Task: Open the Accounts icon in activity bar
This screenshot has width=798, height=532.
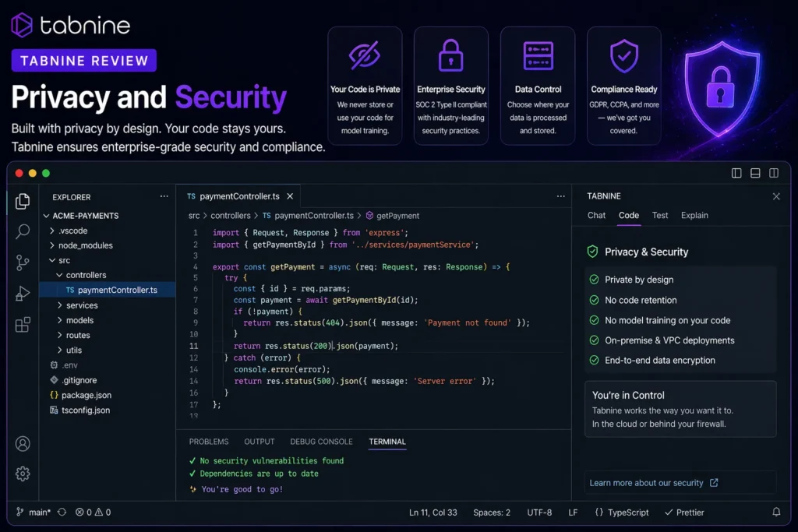Action: pos(23,444)
